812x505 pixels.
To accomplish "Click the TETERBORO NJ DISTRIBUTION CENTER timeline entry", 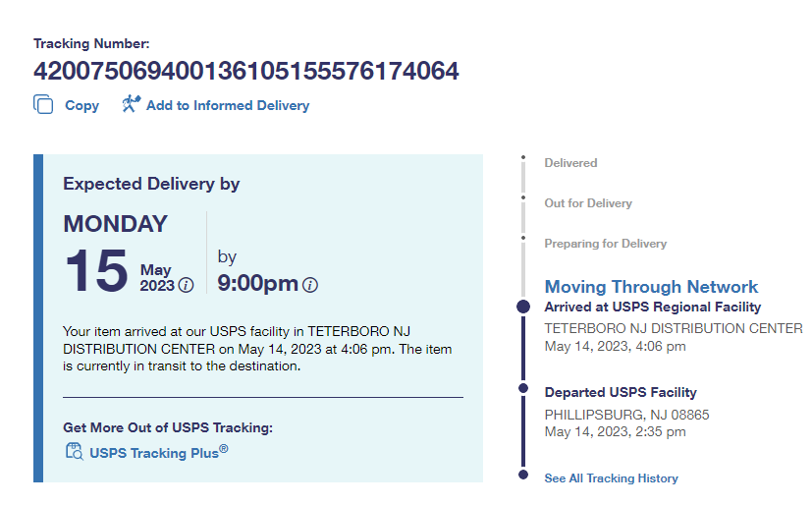I will click(673, 328).
